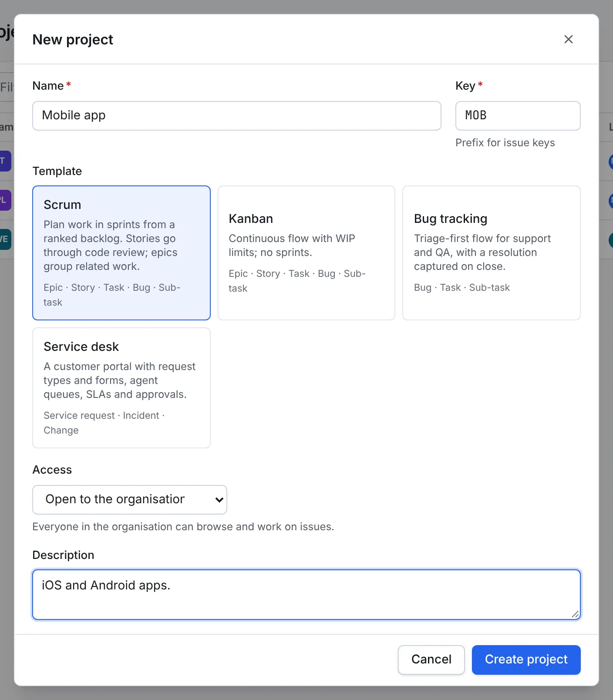The width and height of the screenshot is (613, 700).
Task: Click the Description label
Action: 63,555
